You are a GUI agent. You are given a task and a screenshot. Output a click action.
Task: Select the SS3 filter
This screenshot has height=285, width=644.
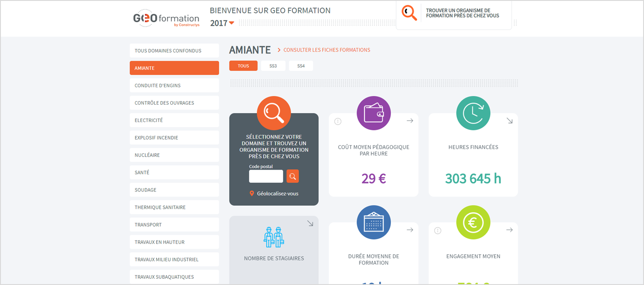point(273,66)
